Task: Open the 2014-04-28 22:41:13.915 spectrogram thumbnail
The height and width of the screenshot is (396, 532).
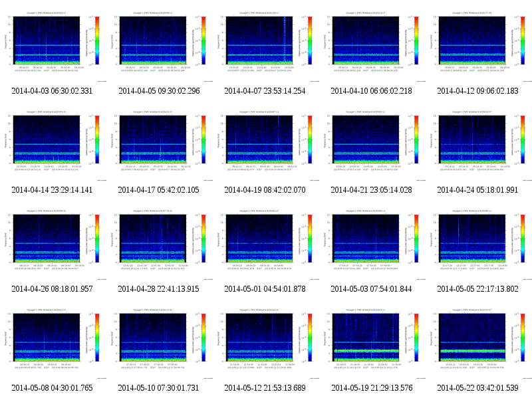Action: (160, 242)
